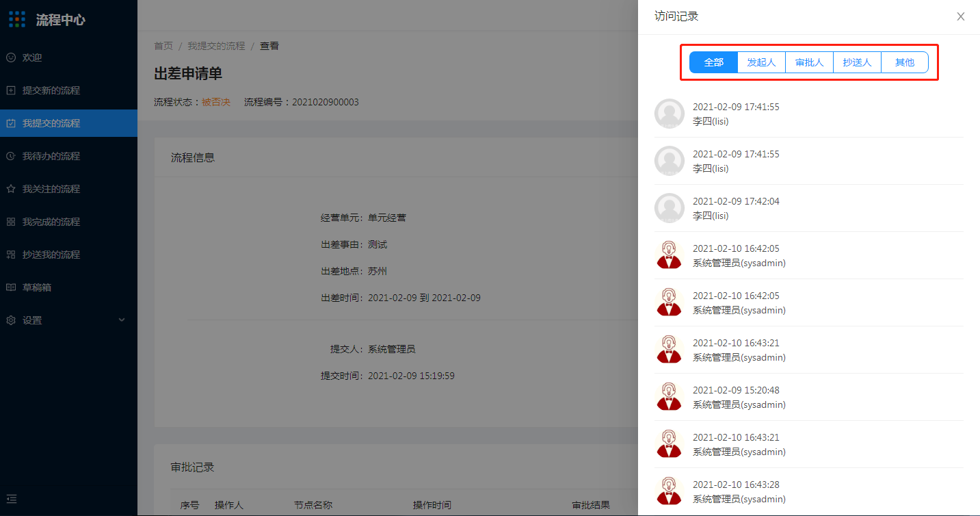Click the 被否决 status text

point(216,102)
